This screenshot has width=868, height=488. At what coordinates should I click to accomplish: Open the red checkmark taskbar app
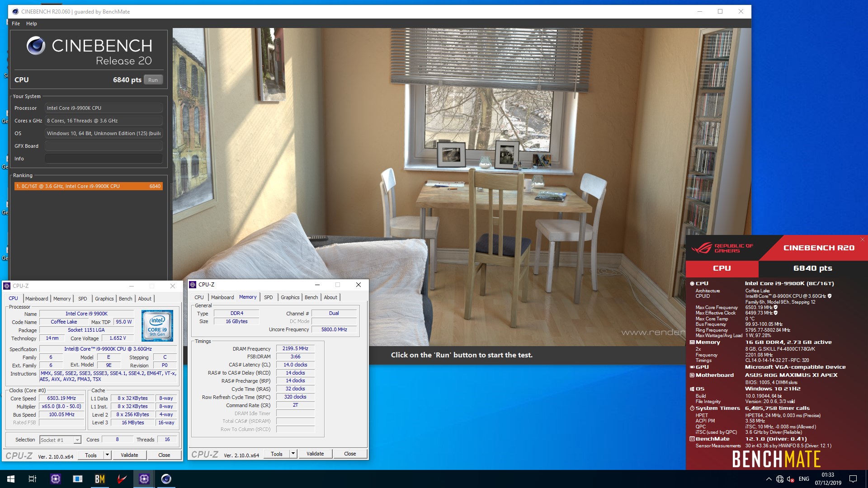pos(122,479)
